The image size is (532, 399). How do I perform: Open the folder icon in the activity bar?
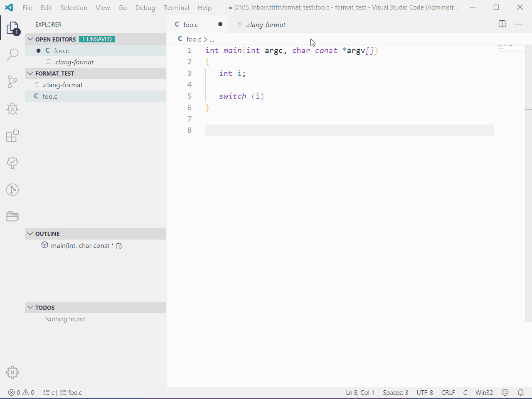coord(12,216)
